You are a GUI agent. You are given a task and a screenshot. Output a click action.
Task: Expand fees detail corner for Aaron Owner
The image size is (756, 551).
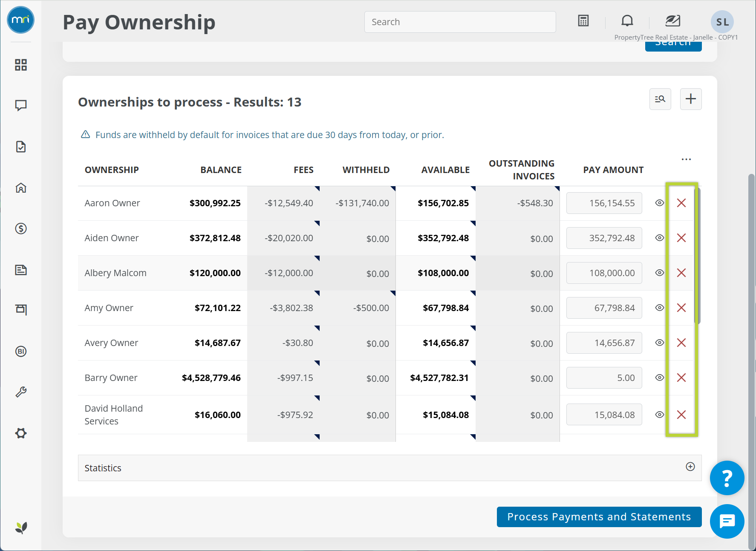[317, 188]
